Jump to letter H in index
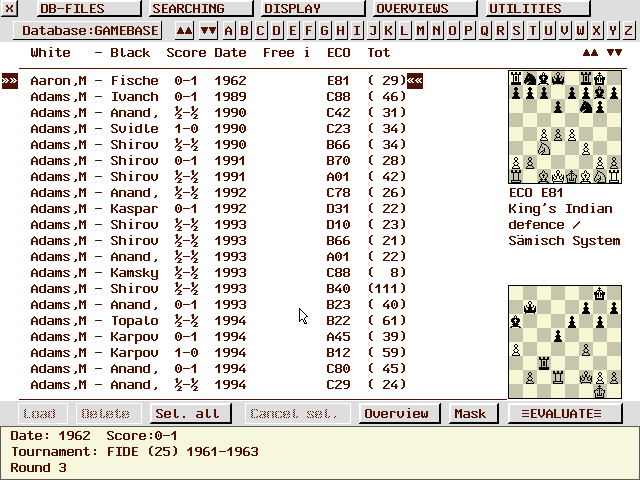The height and width of the screenshot is (480, 640). click(x=340, y=31)
